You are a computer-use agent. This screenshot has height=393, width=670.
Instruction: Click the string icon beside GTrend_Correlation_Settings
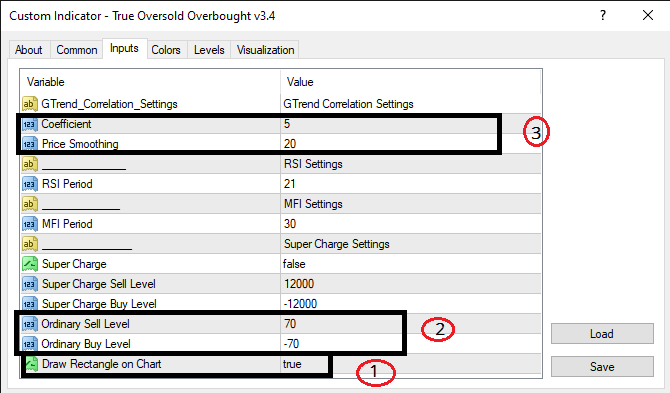pos(29,104)
